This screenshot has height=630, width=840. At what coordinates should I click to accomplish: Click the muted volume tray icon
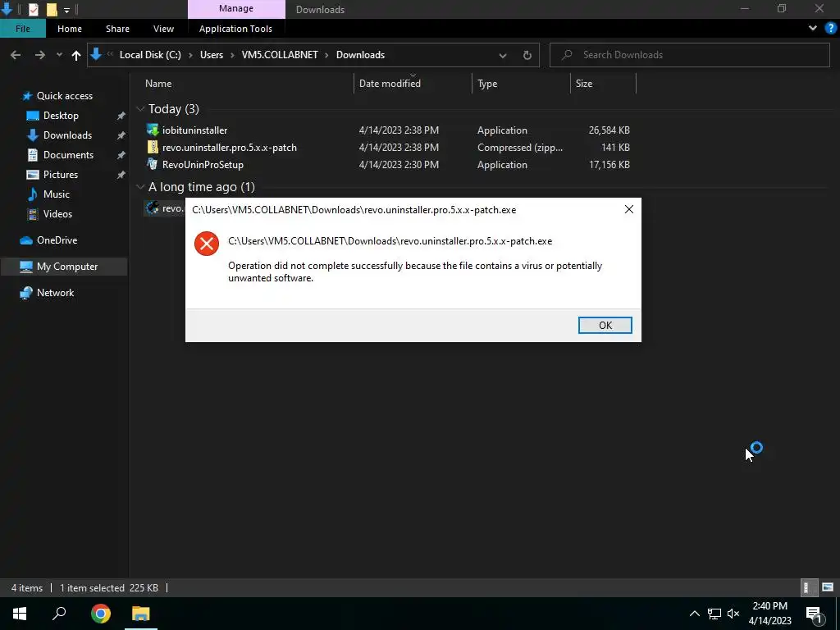tap(733, 614)
